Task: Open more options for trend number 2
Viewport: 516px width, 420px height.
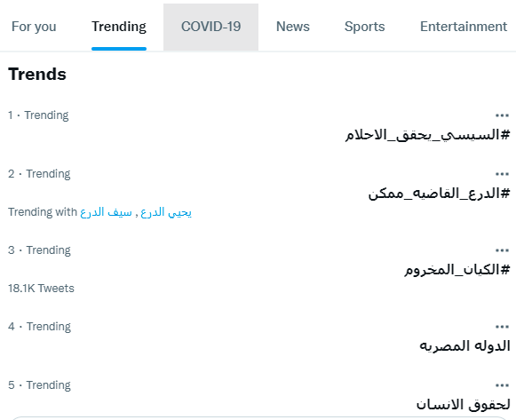Action: (502, 174)
